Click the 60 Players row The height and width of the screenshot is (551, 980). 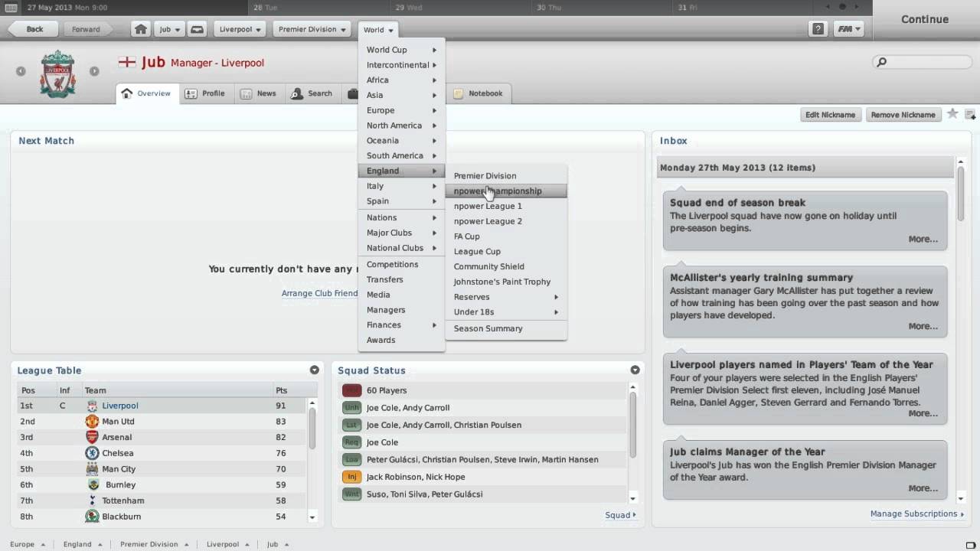483,390
